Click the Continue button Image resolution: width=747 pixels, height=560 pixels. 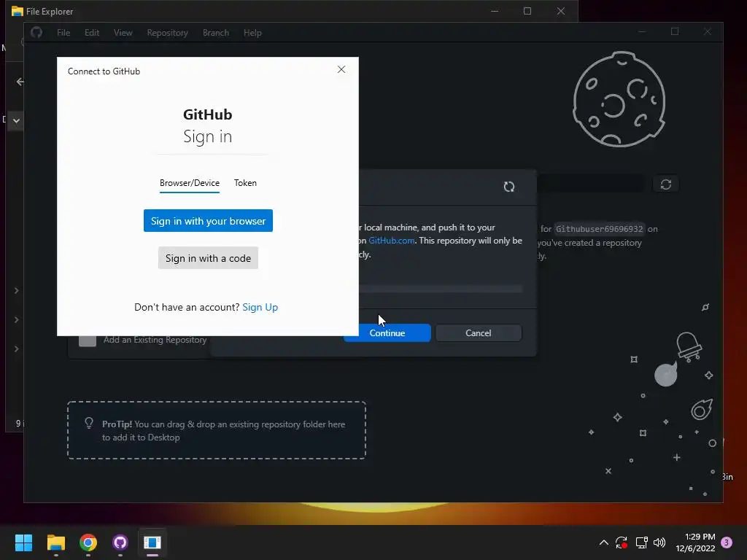[395, 332]
